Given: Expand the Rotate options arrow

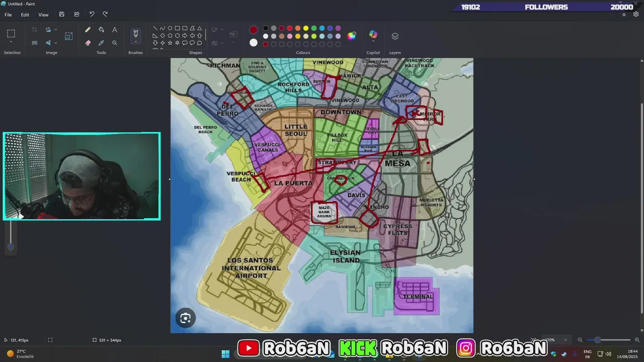Looking at the screenshot, I should click(55, 30).
